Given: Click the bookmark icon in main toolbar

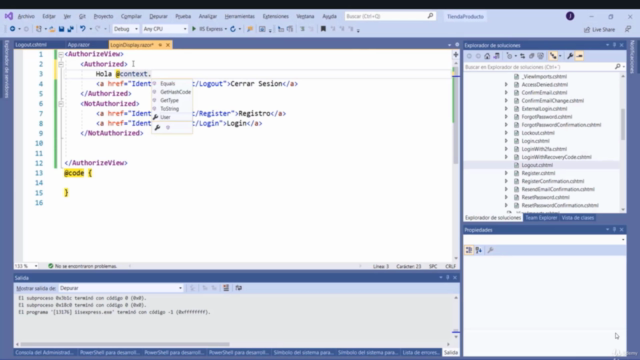Looking at the screenshot, I should (323, 29).
